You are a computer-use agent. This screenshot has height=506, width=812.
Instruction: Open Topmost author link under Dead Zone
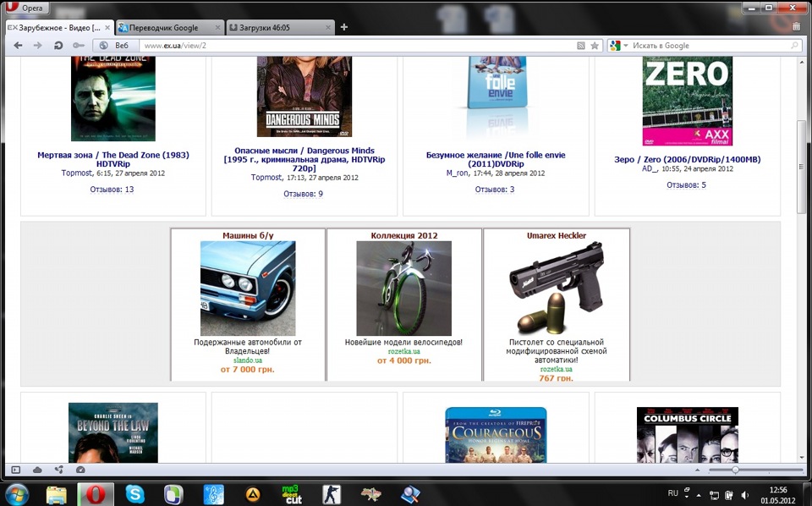click(77, 173)
